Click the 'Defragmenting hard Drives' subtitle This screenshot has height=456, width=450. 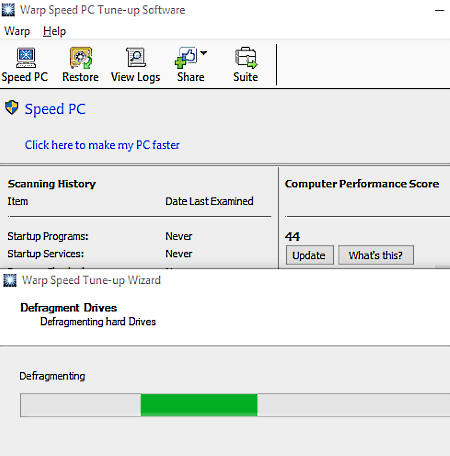98,322
